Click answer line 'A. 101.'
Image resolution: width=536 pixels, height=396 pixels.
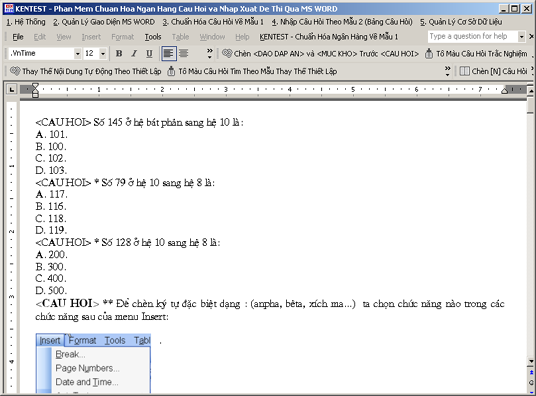[x=51, y=134]
